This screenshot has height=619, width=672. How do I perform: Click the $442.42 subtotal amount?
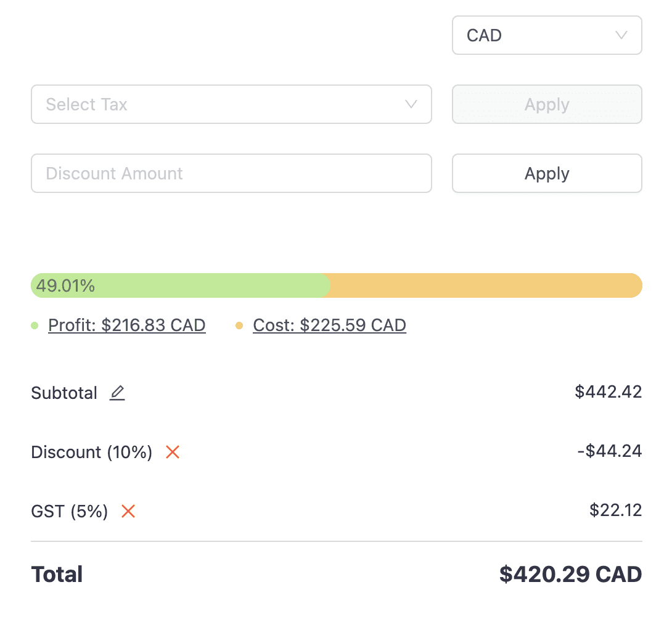[608, 391]
